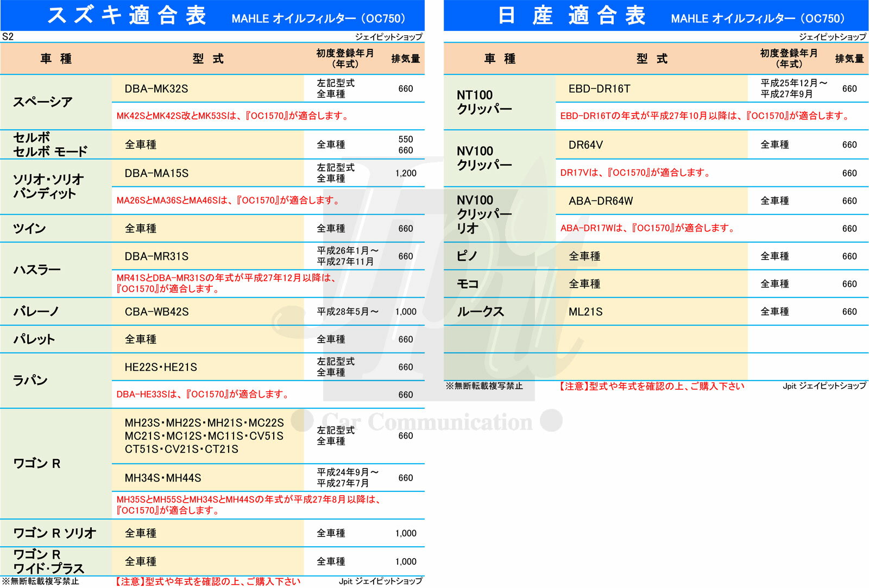
Task: Select the ハスラー vehicle name
Action: (37, 270)
